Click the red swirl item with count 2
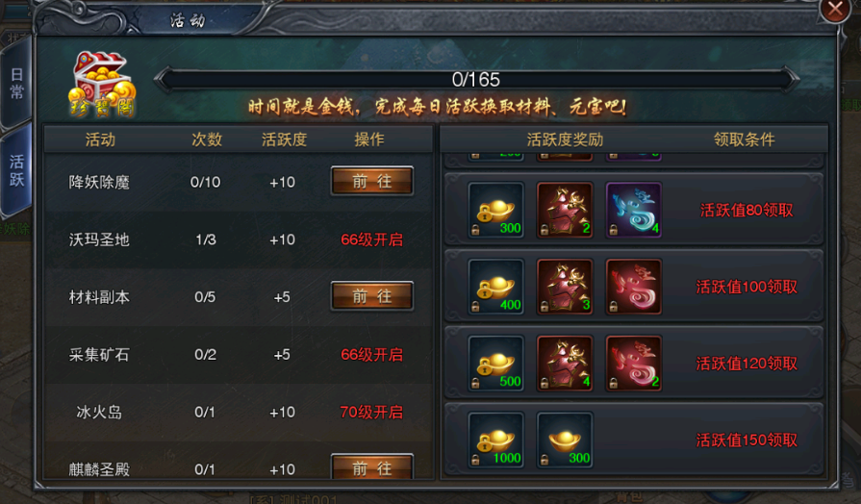Screen dimensions: 861x504 [x=633, y=364]
